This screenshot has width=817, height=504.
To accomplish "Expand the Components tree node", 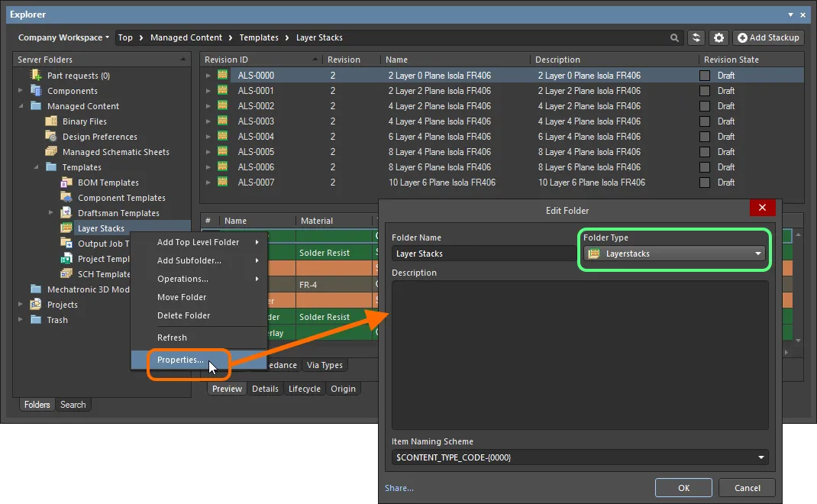I will 21,90.
